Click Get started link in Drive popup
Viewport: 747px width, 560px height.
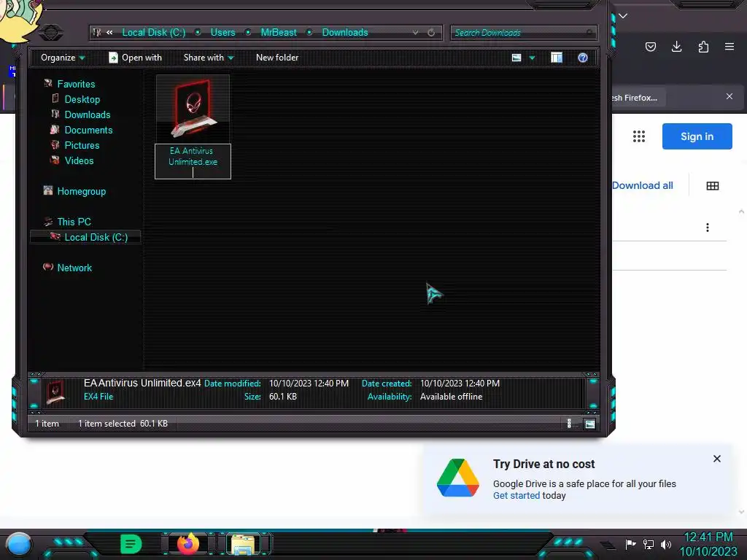click(516, 496)
